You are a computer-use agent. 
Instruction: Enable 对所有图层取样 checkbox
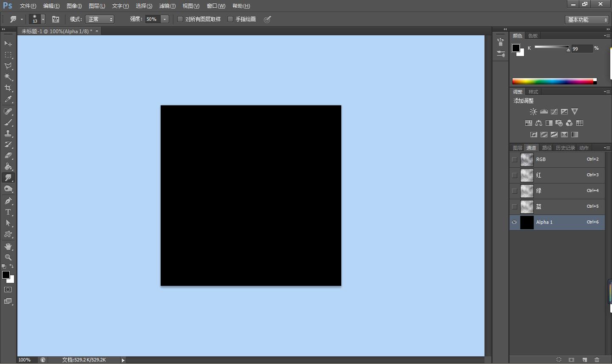tap(180, 19)
